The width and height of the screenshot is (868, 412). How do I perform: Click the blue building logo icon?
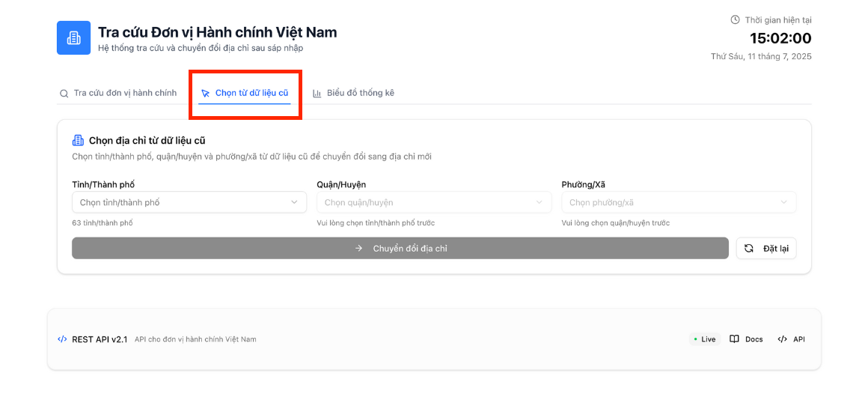tap(73, 37)
